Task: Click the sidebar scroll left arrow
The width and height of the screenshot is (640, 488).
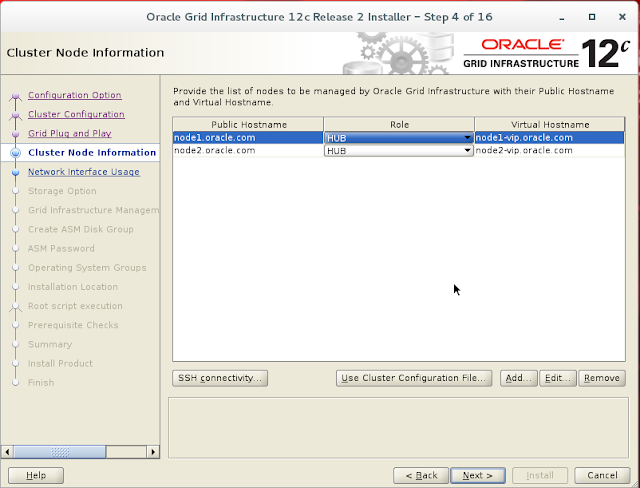Action: click(7, 452)
